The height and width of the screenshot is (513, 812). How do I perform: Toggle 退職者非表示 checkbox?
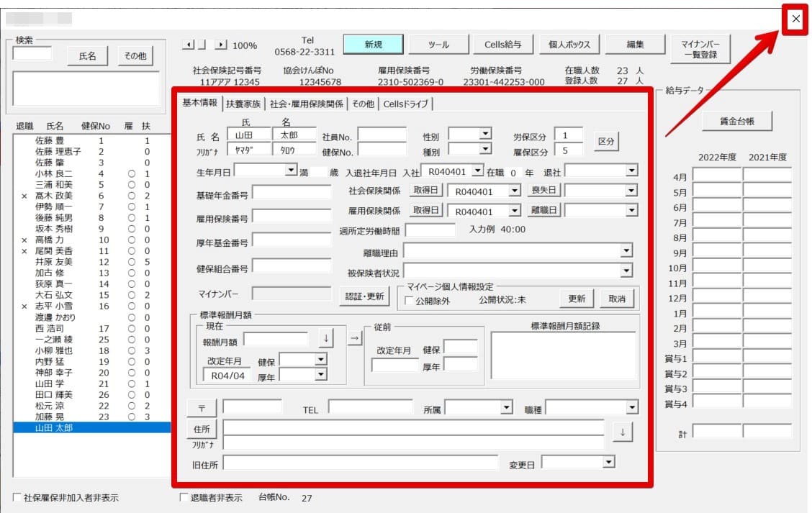pyautogui.click(x=184, y=497)
